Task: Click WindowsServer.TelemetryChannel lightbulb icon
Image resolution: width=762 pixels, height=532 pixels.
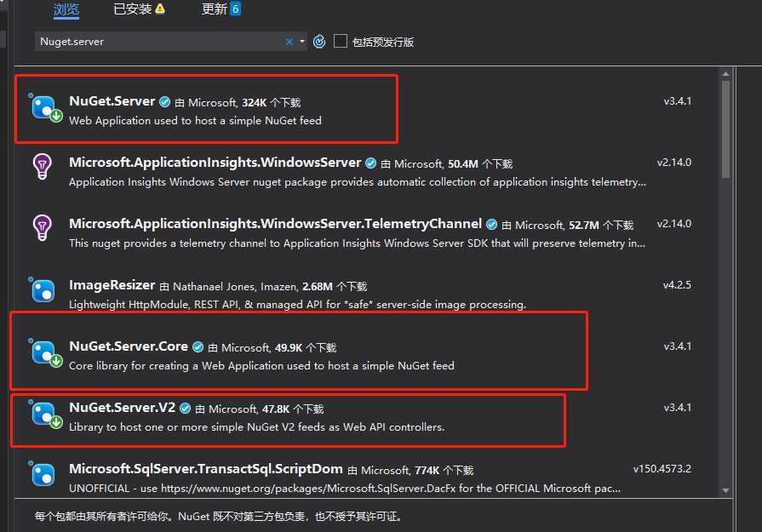Action: coord(43,227)
